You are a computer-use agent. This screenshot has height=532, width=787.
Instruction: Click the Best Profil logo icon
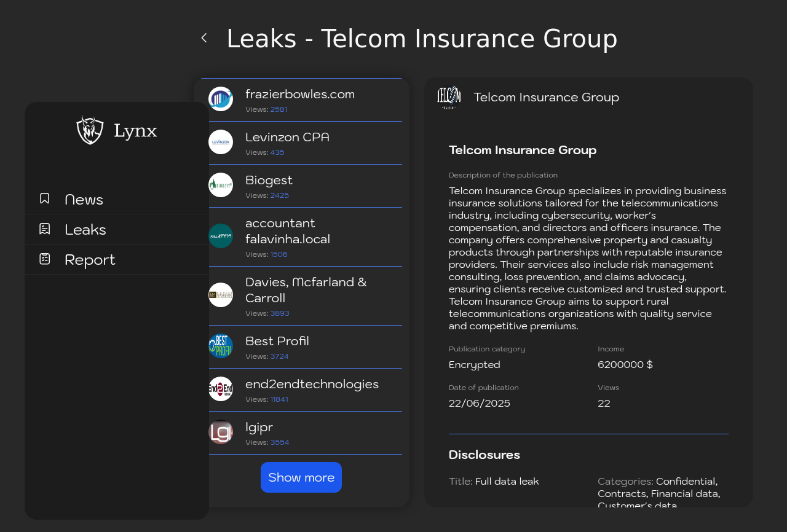click(x=221, y=346)
